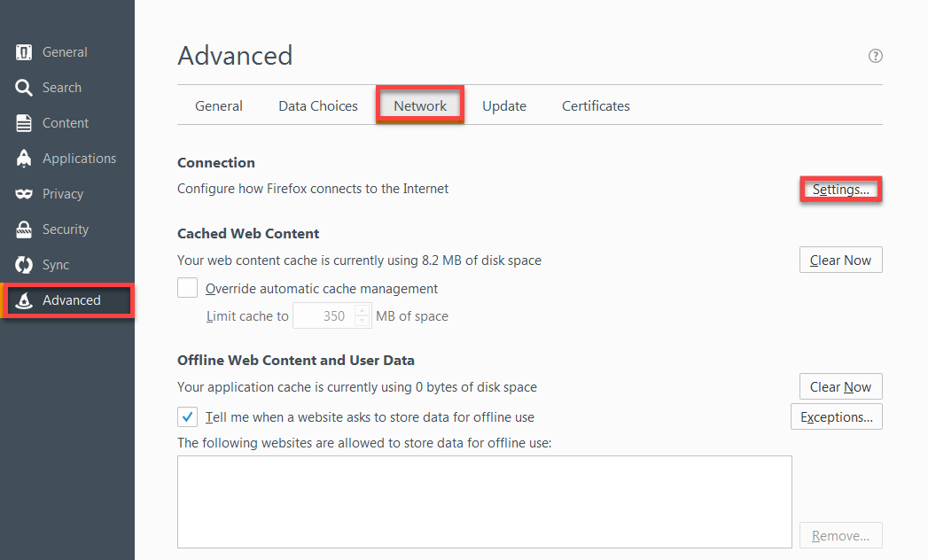The width and height of the screenshot is (928, 560).
Task: Open Privacy settings from sidebar
Action: tap(62, 193)
